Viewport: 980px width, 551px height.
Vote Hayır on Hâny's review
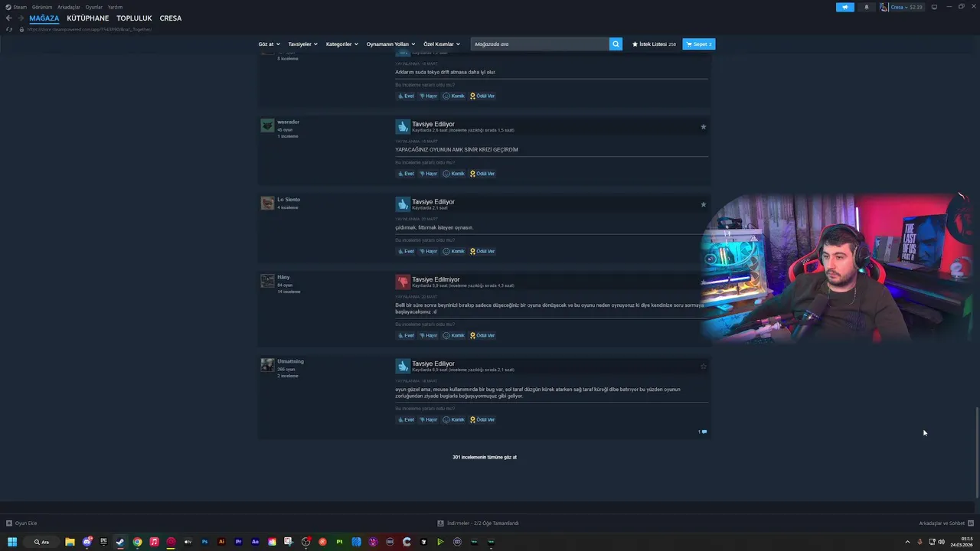429,335
